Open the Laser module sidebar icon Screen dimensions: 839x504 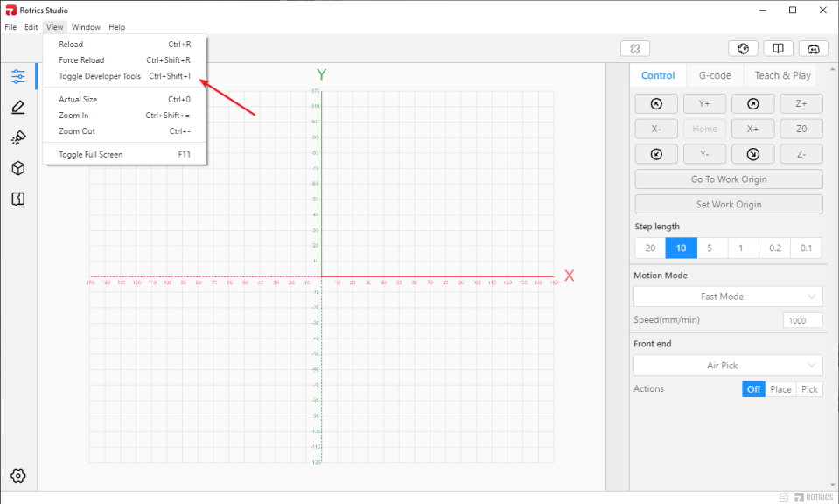pos(18,137)
